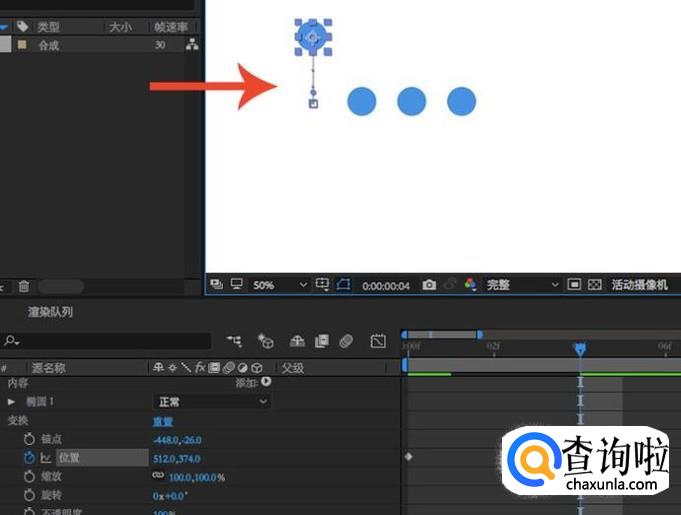Click the show channel color icon
681x515 pixels.
[470, 285]
